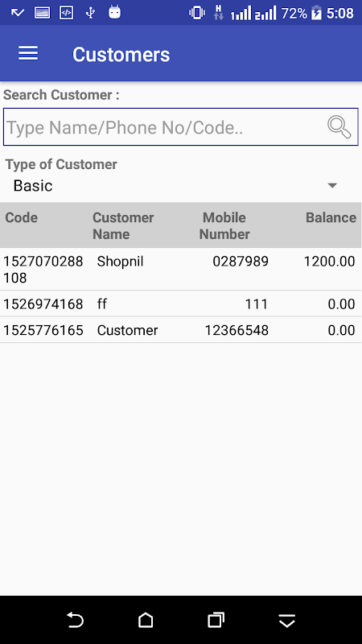Image resolution: width=362 pixels, height=644 pixels.
Task: Select the Basic customer type spinner
Action: 180,186
